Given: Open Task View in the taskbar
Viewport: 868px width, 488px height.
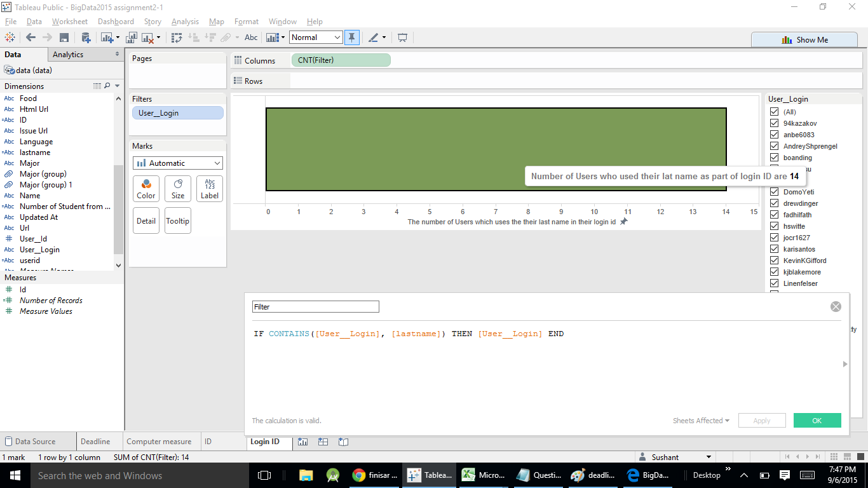Looking at the screenshot, I should pyautogui.click(x=264, y=475).
